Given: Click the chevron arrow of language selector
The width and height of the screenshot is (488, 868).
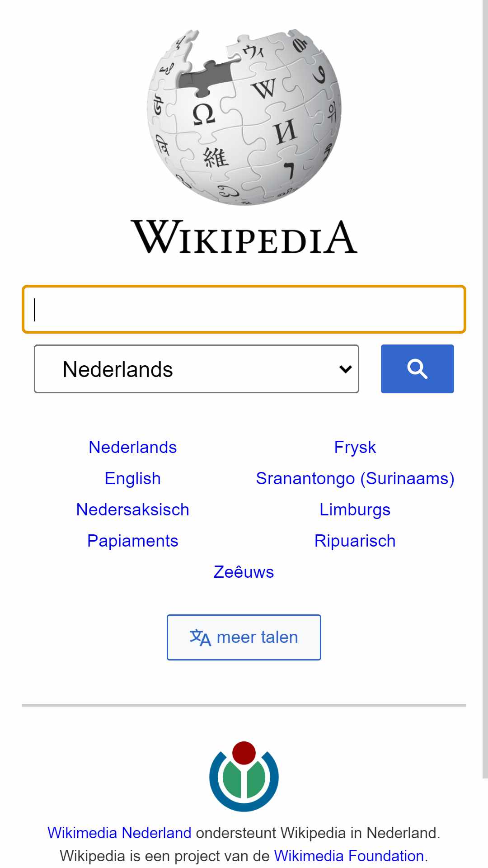Looking at the screenshot, I should (x=346, y=369).
